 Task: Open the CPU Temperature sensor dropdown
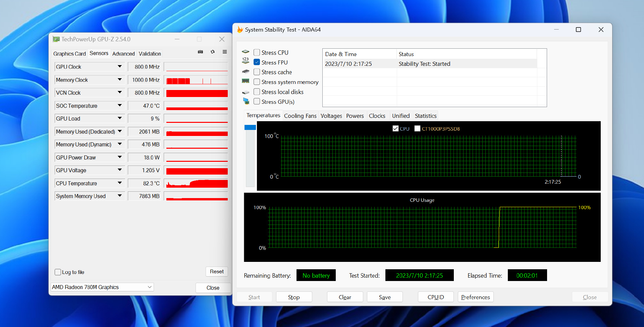120,183
